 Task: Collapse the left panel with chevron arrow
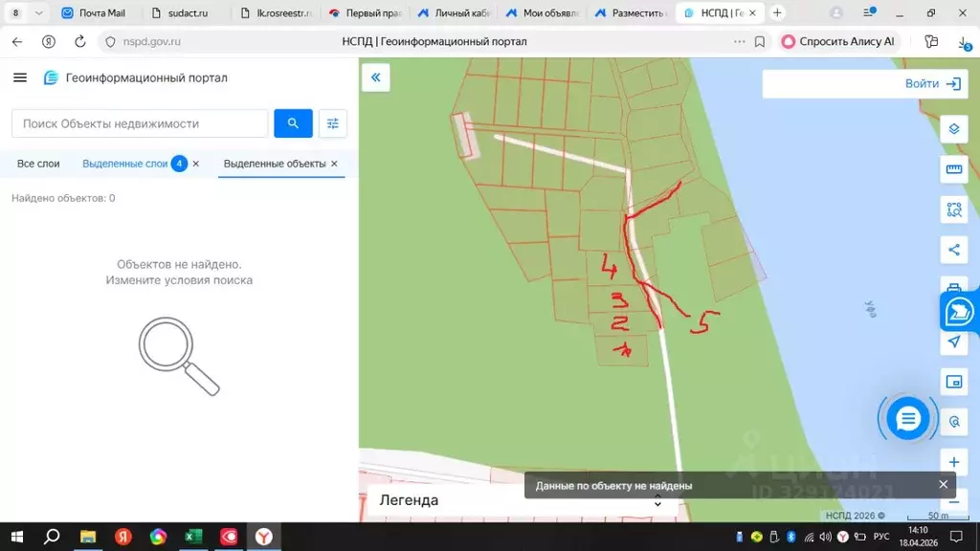(375, 77)
